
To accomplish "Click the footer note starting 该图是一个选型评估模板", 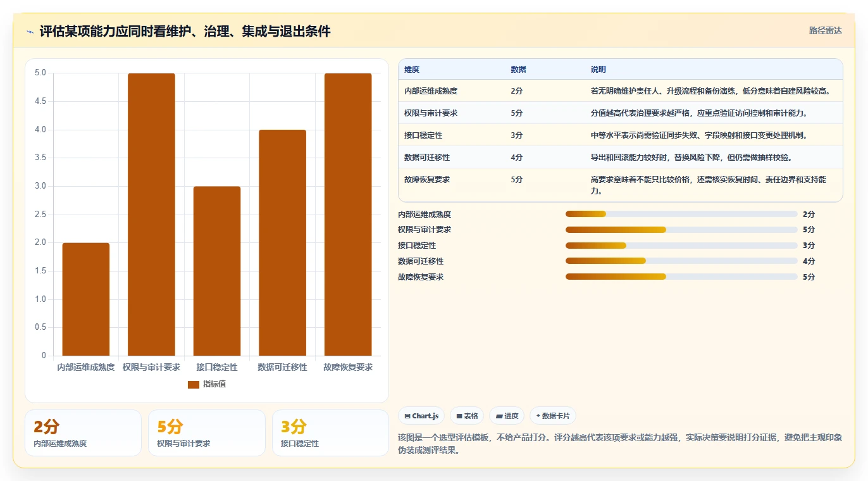I will point(620,444).
